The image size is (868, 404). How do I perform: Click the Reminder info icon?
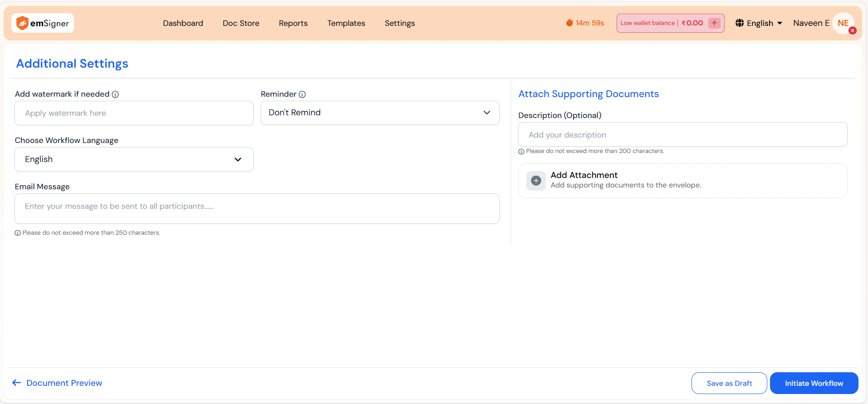pyautogui.click(x=302, y=94)
